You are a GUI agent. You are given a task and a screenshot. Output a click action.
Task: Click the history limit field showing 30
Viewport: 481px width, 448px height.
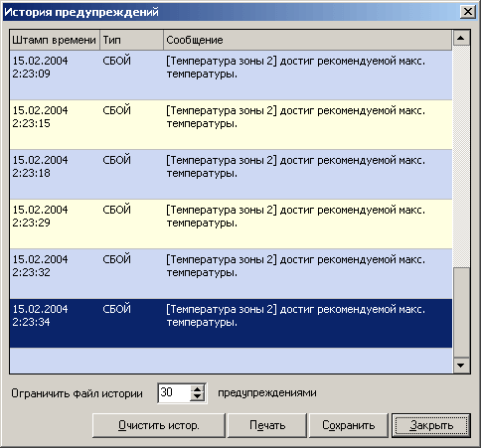coord(175,393)
